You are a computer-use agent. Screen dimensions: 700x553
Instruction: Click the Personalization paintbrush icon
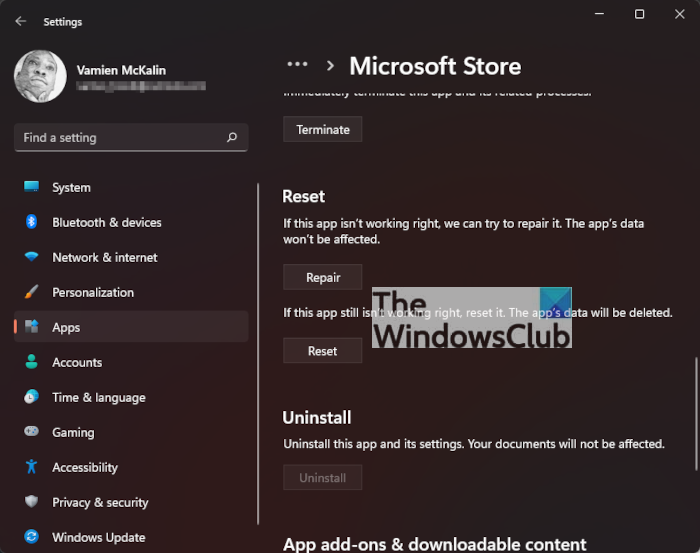[x=32, y=292]
